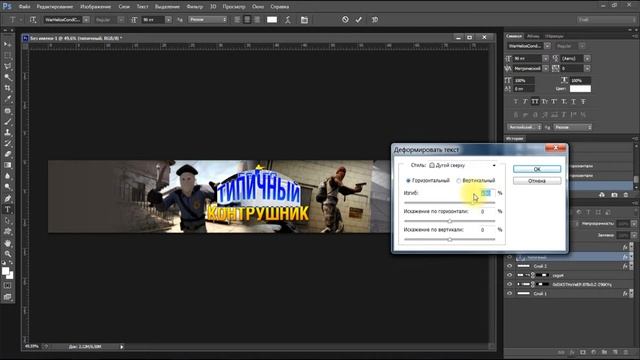
Task: Click the 3D text button in options bar
Action: coord(375,20)
